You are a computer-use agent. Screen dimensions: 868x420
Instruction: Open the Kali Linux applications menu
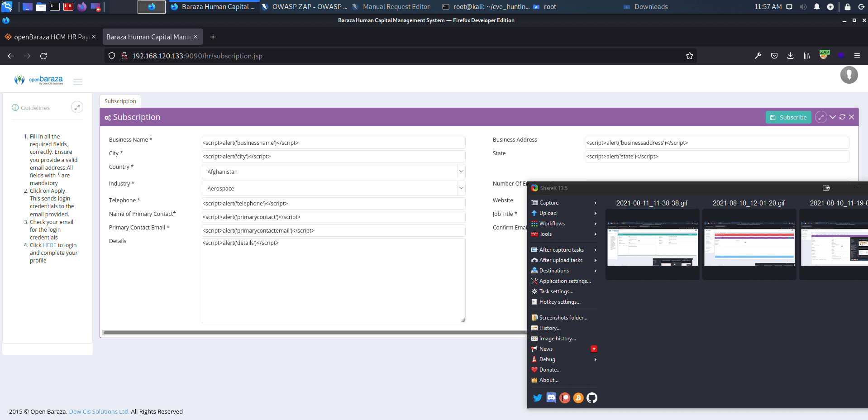(7, 6)
